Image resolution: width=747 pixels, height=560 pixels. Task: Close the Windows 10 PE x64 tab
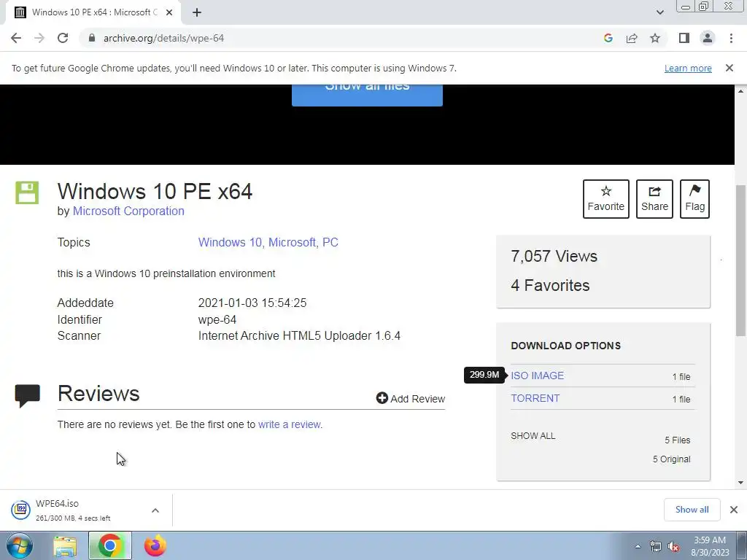pyautogui.click(x=169, y=12)
